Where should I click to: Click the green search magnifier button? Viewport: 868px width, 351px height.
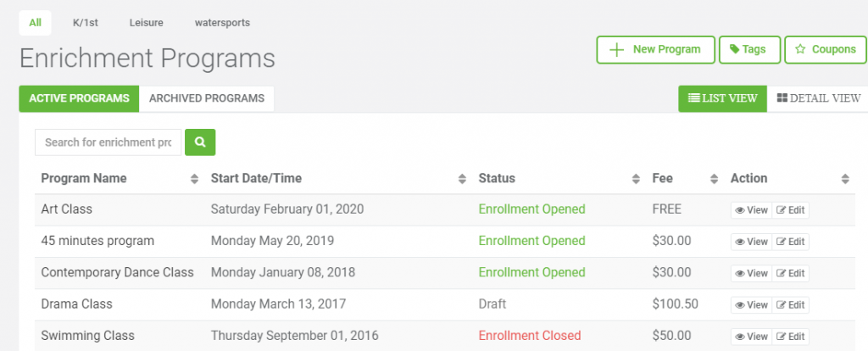click(200, 142)
